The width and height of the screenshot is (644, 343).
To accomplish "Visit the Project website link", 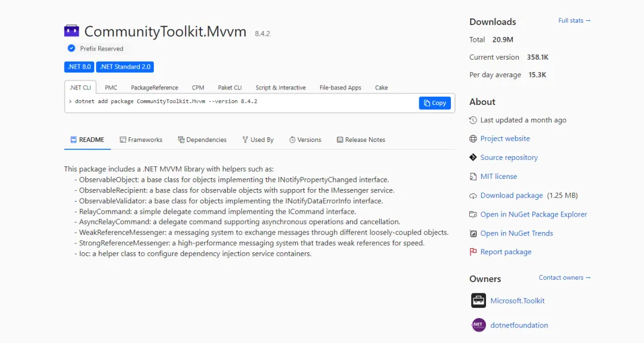I will point(505,139).
